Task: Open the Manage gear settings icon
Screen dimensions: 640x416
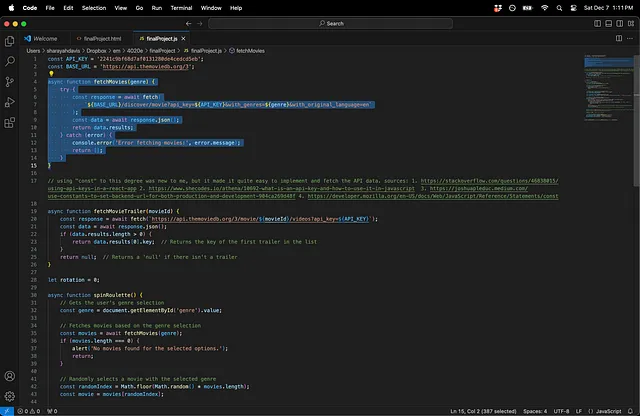Action: coord(9,395)
